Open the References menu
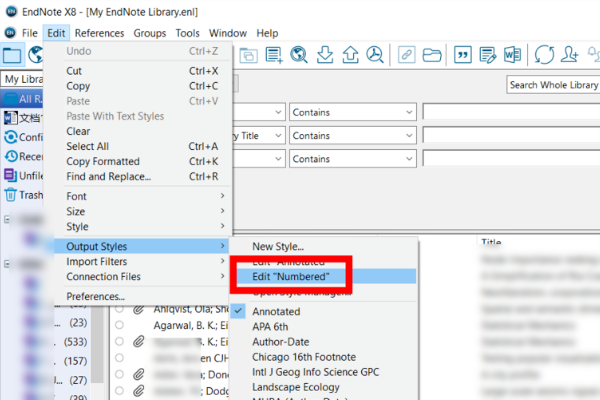Viewport: 600px width, 400px height. pos(99,33)
